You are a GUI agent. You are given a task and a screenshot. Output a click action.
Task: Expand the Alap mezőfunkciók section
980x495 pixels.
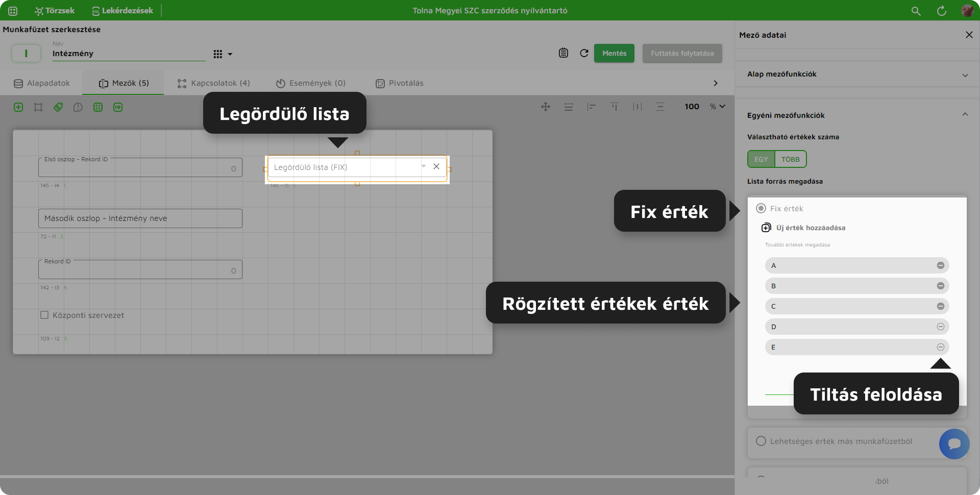coord(857,75)
